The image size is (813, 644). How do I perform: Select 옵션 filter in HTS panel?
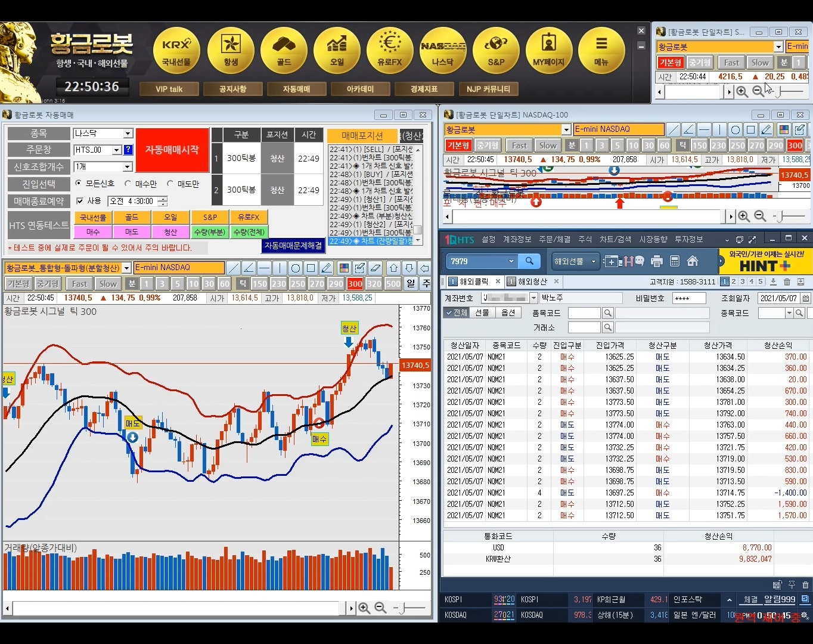(x=508, y=312)
